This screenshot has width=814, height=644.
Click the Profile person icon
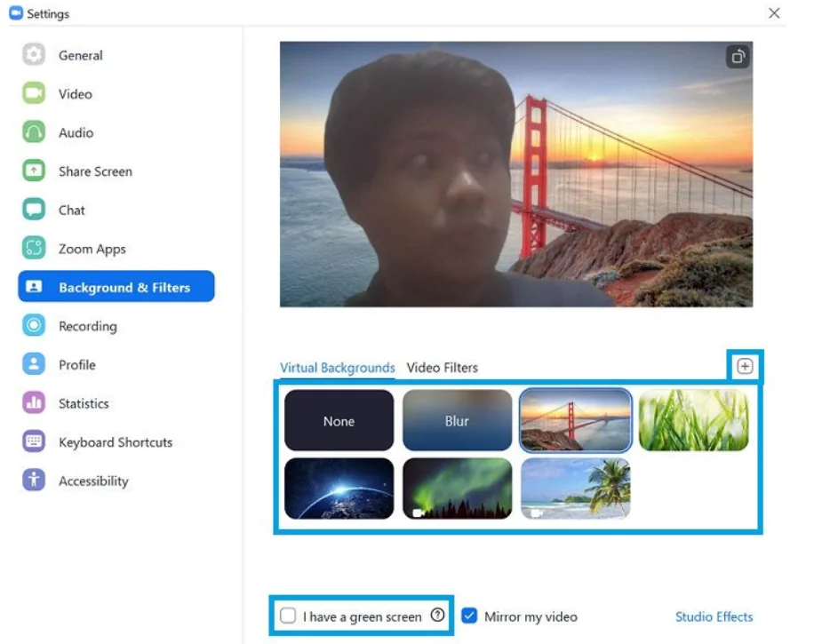34,364
